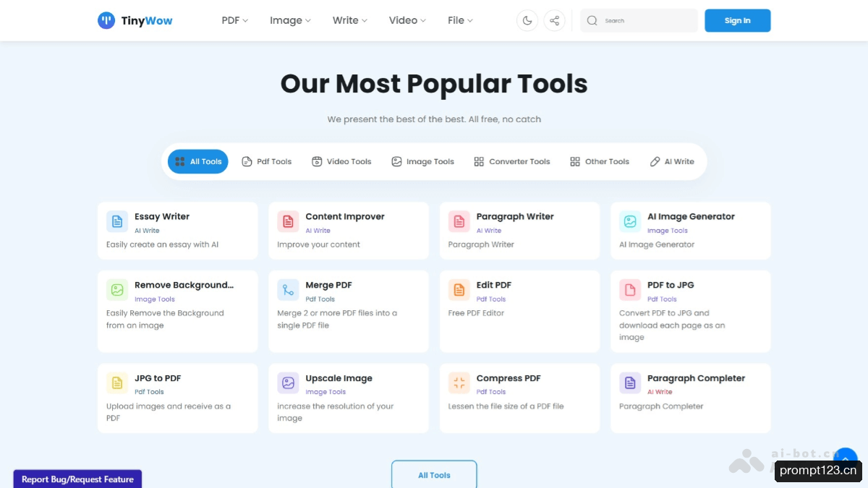Expand the File dropdown menu

pos(460,20)
